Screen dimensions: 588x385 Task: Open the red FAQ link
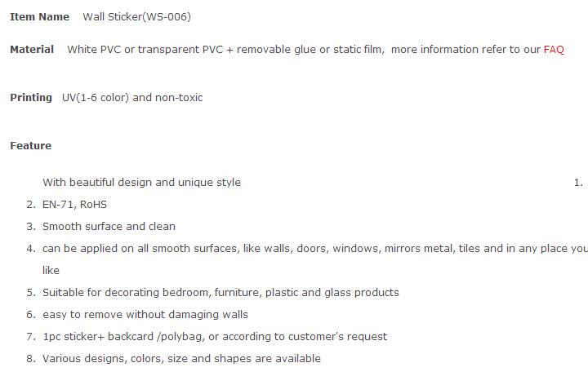[x=554, y=50]
